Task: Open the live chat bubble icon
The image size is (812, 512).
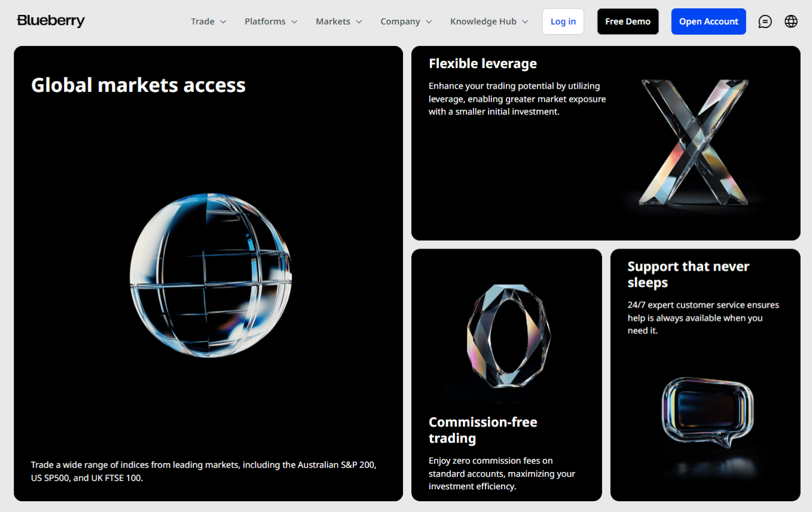Action: [765, 22]
